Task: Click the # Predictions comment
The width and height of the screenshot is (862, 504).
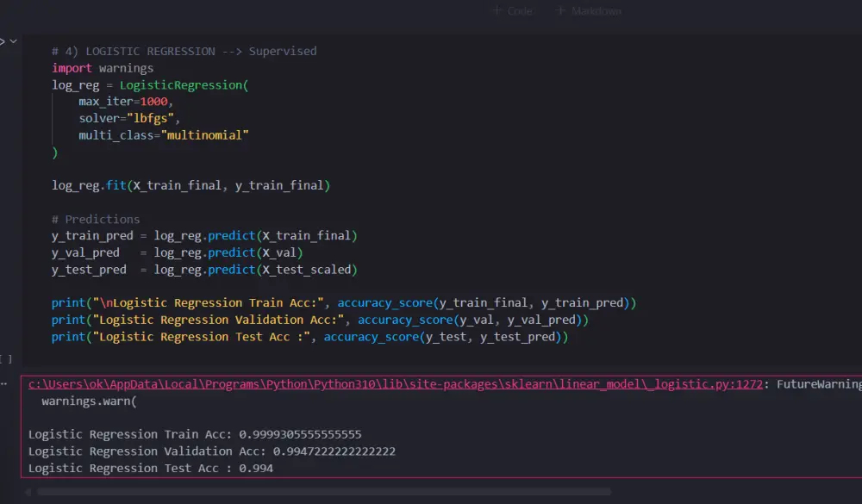Action: (x=95, y=219)
